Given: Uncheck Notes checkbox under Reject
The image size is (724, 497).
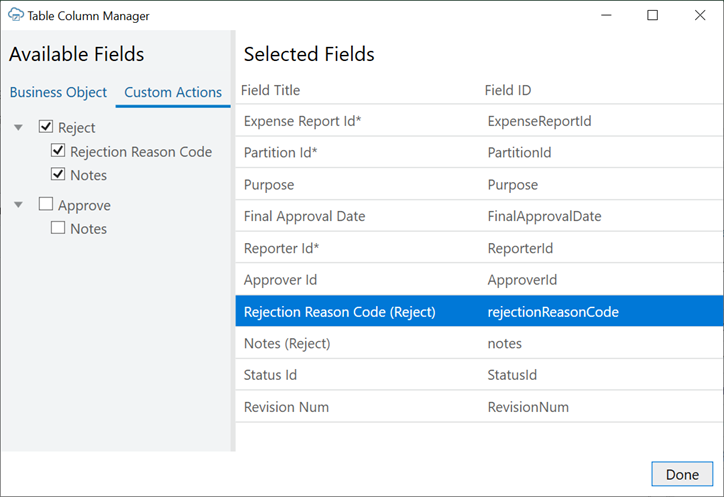Looking at the screenshot, I should (58, 175).
